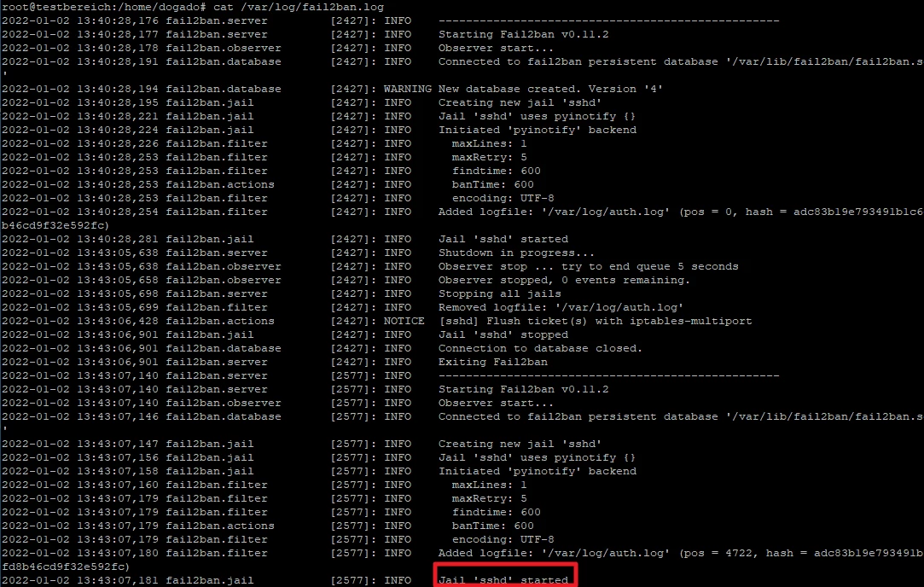Select the WARNING log level label
924x587 pixels.
(407, 89)
